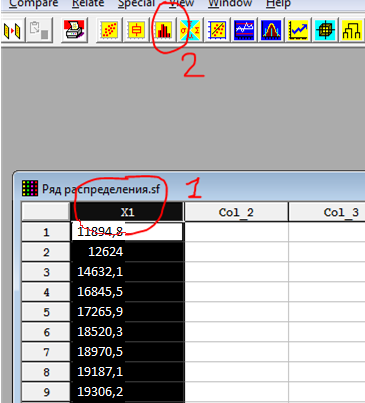Open the dendrogram cluster analysis icon
This screenshot has height=403, width=365.
(x=352, y=30)
